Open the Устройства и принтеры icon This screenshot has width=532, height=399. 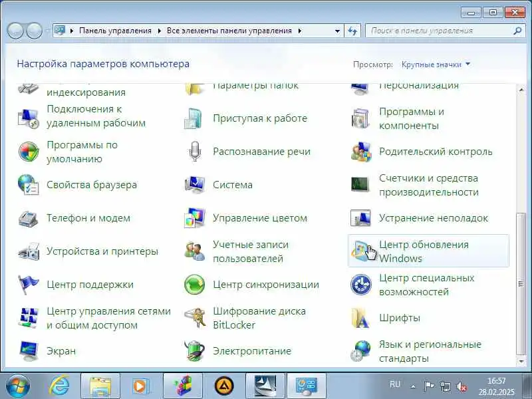[28, 251]
